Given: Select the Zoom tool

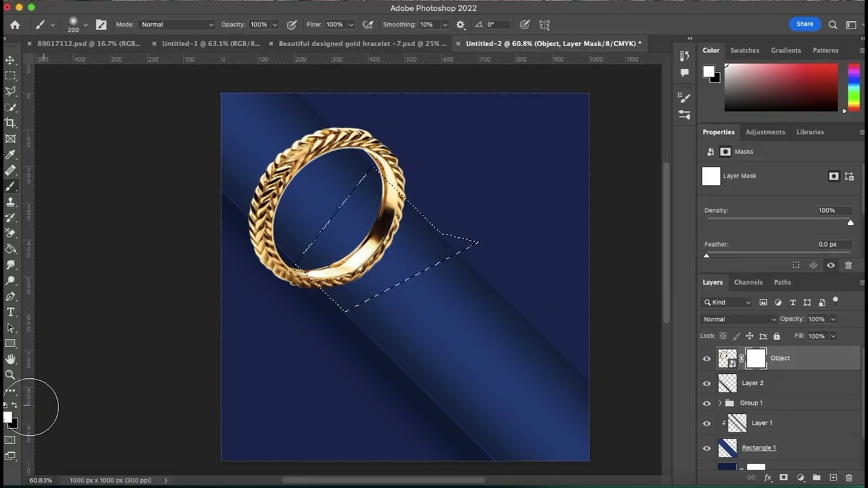Looking at the screenshot, I should tap(10, 375).
